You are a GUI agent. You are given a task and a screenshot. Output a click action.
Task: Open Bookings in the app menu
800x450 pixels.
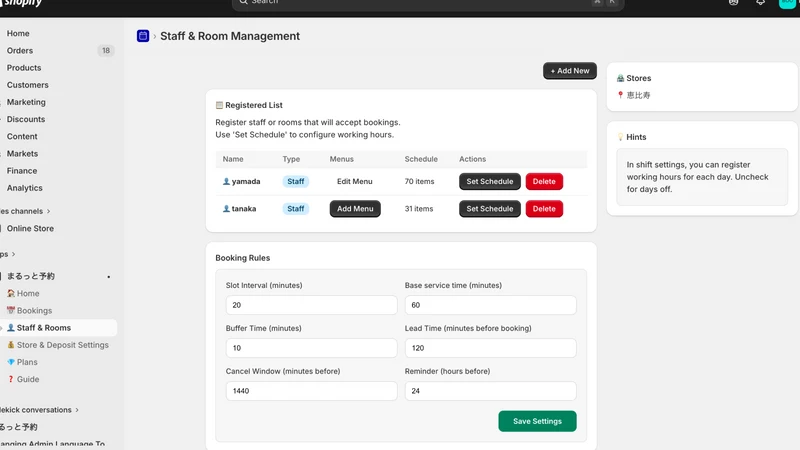tap(29, 310)
